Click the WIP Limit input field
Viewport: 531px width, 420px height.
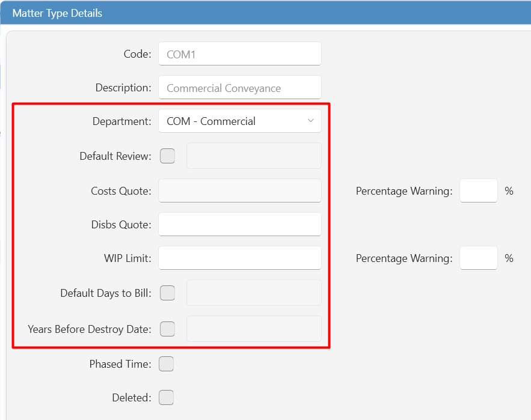(240, 258)
